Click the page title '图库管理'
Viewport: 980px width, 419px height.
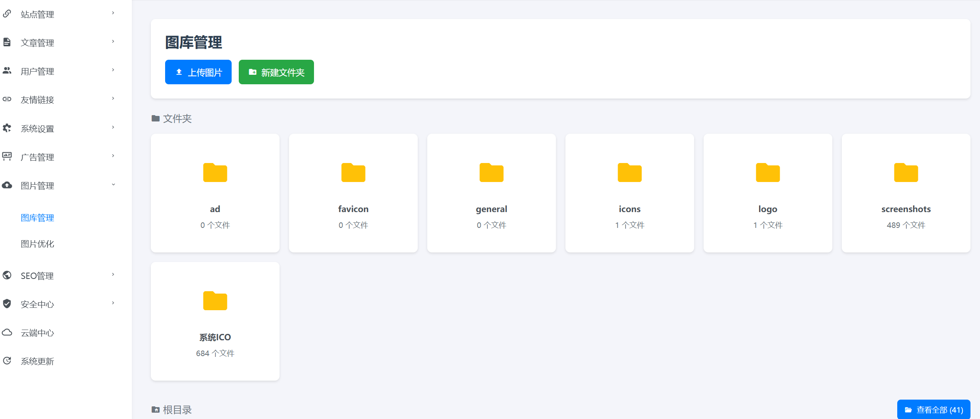pyautogui.click(x=194, y=42)
